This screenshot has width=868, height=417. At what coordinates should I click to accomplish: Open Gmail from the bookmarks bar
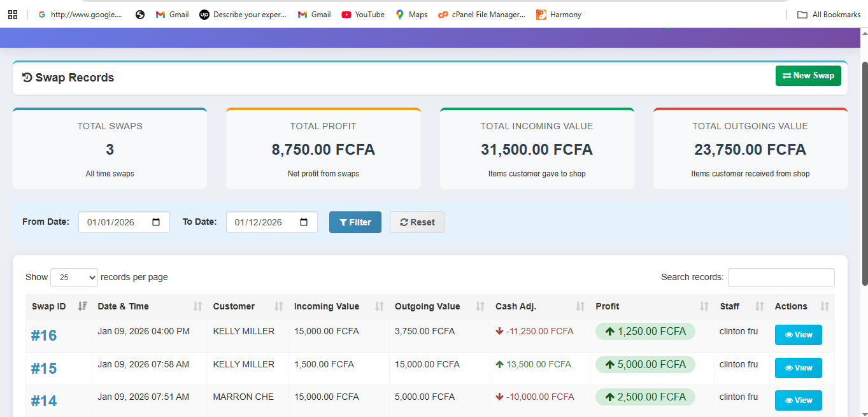[x=172, y=14]
